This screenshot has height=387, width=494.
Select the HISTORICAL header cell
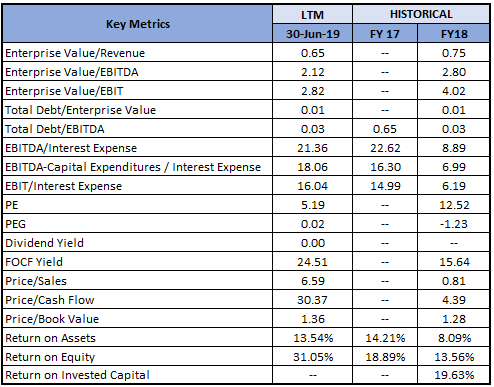421,14
